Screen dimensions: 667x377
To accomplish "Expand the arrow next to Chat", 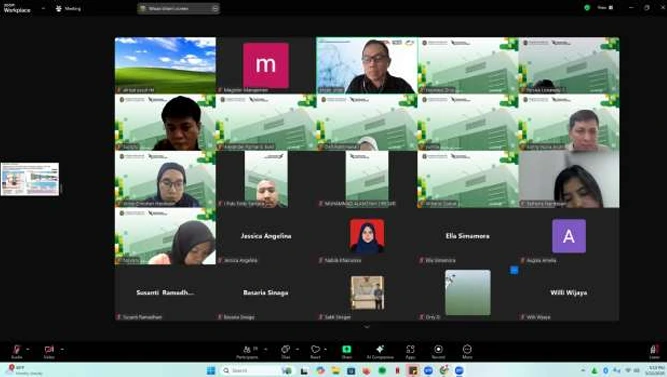I will pos(297,349).
